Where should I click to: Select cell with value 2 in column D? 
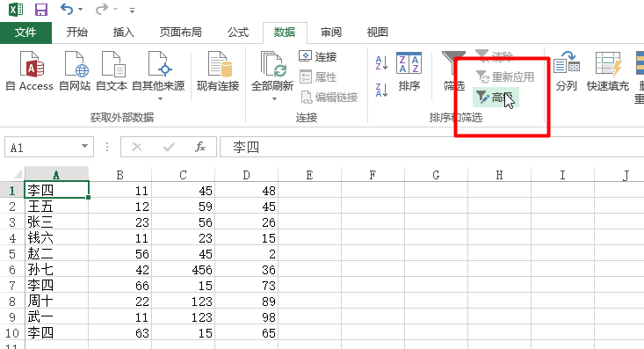(x=246, y=254)
